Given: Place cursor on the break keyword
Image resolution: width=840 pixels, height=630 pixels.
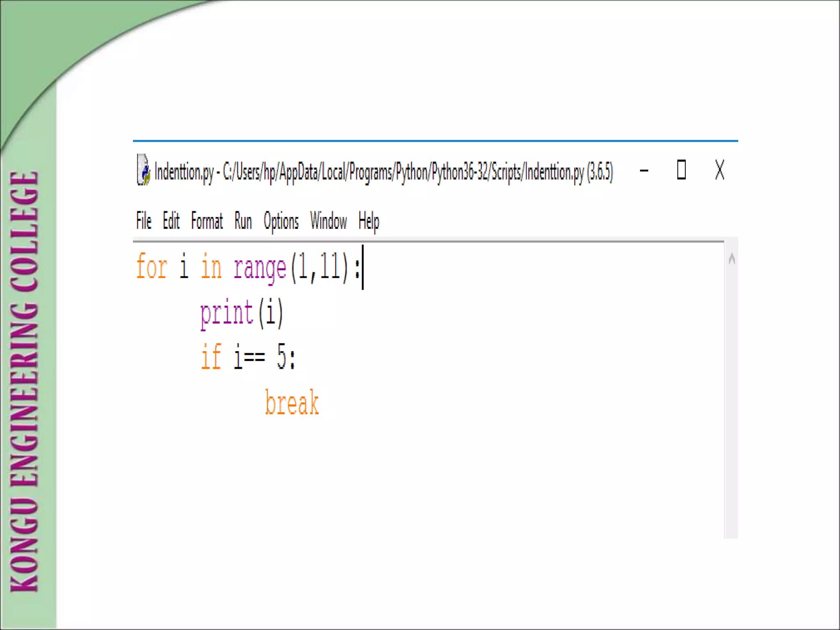Looking at the screenshot, I should pyautogui.click(x=292, y=403).
